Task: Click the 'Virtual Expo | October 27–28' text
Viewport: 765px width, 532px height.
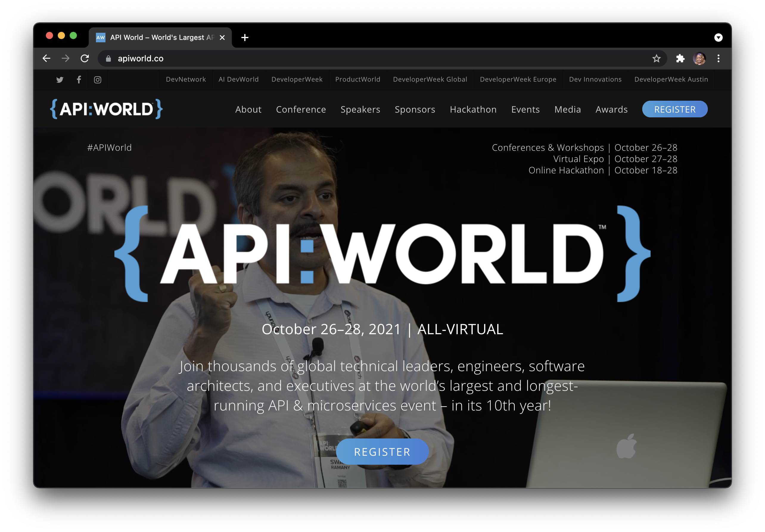Action: pos(615,159)
